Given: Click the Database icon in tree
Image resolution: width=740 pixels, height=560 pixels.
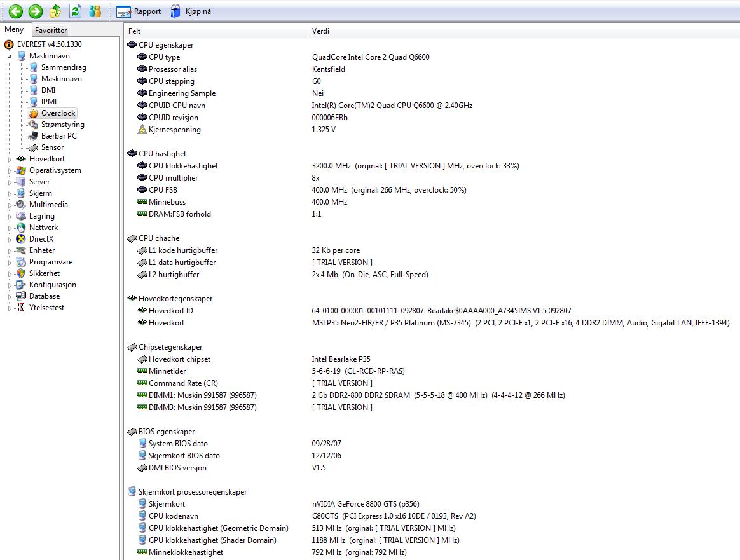Looking at the screenshot, I should pos(21,296).
